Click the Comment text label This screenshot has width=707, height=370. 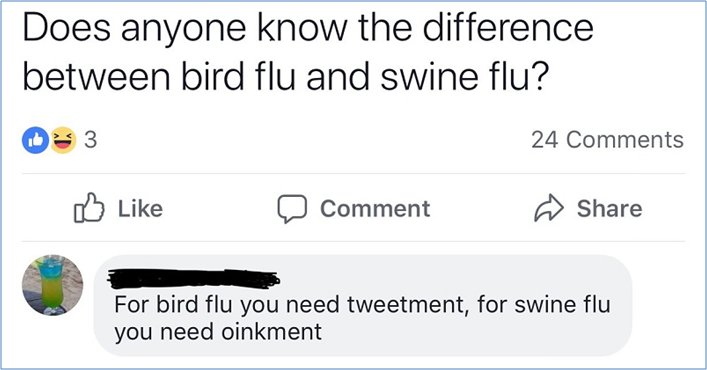(x=375, y=209)
